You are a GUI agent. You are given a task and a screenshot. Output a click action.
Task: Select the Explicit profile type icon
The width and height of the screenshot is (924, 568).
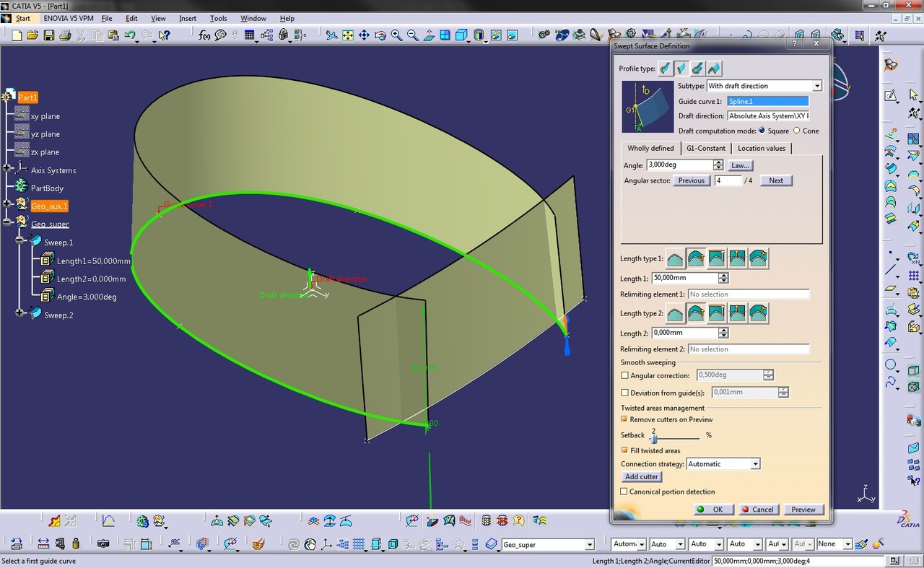(x=665, y=69)
